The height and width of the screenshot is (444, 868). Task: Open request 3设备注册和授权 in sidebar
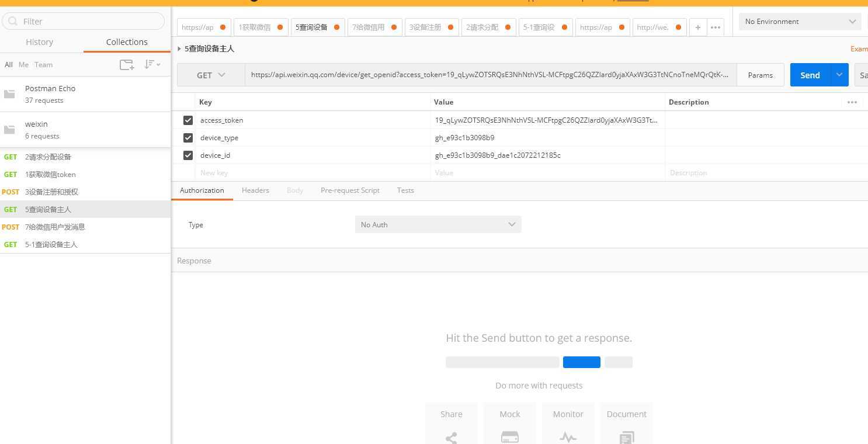(x=85, y=192)
